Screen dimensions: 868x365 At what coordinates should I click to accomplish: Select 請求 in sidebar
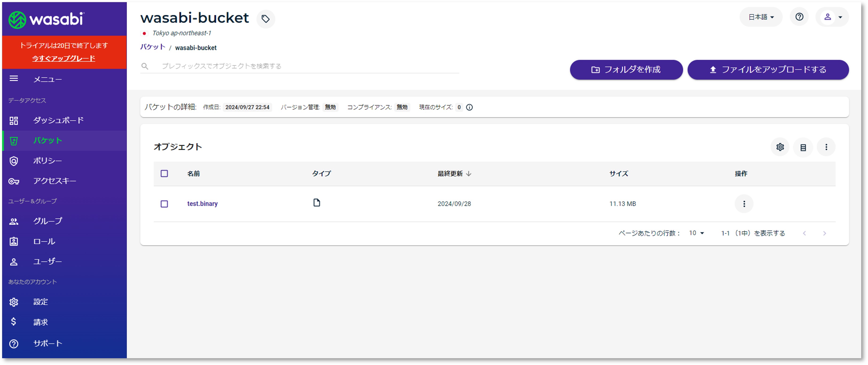40,322
